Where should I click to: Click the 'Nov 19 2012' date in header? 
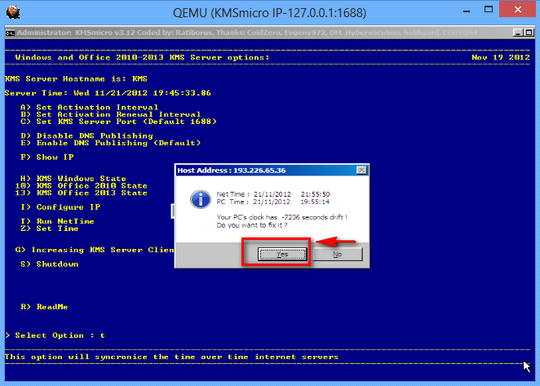click(x=500, y=58)
